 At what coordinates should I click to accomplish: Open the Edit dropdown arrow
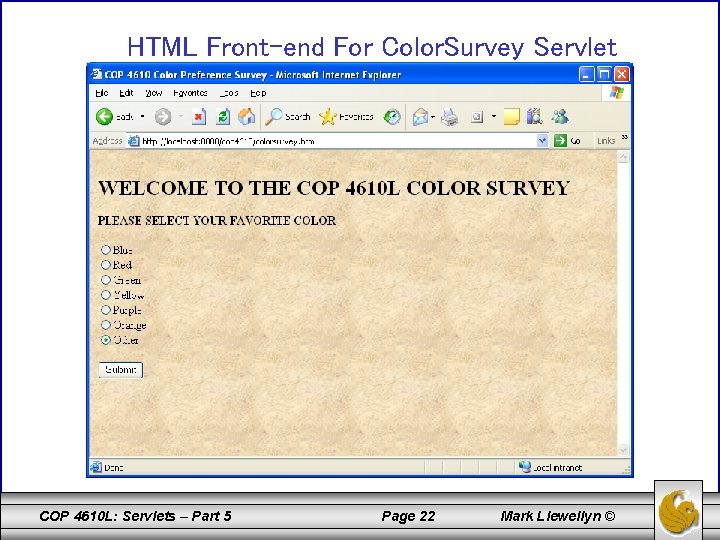click(x=494, y=117)
